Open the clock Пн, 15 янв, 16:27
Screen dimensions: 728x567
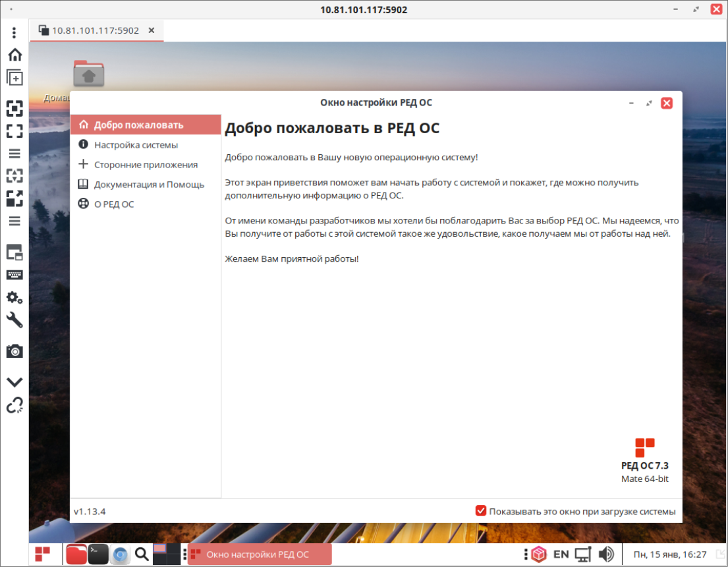click(669, 554)
